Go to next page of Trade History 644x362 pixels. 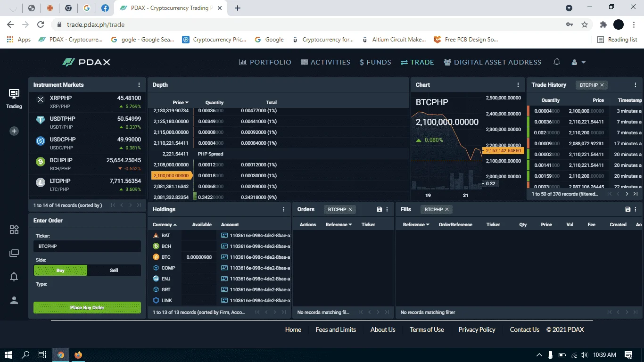(627, 194)
